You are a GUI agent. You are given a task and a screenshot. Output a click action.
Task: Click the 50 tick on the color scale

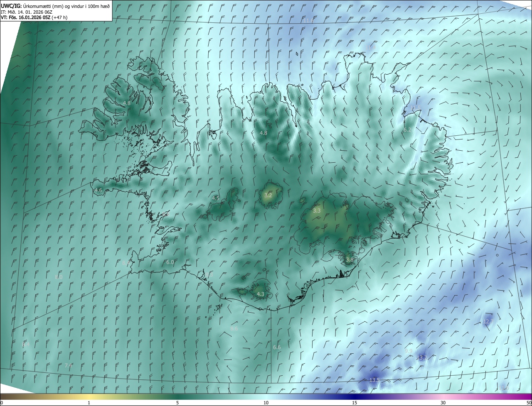coord(528,403)
